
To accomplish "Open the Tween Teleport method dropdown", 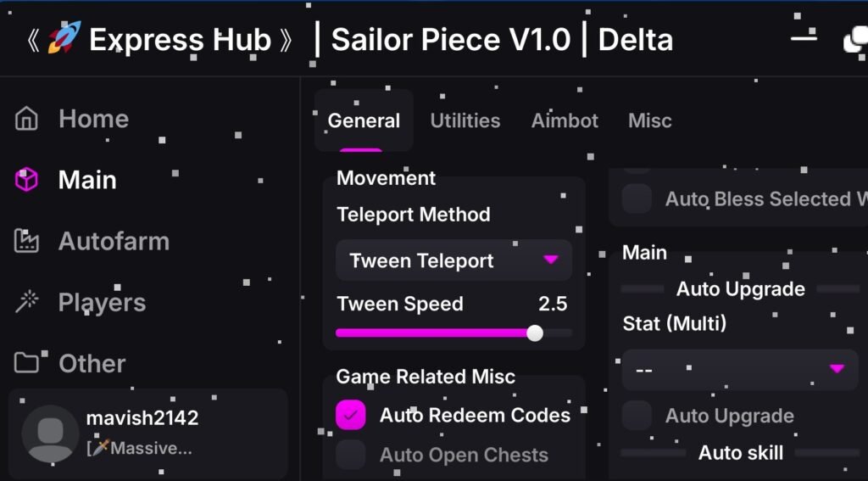I will pyautogui.click(x=453, y=260).
